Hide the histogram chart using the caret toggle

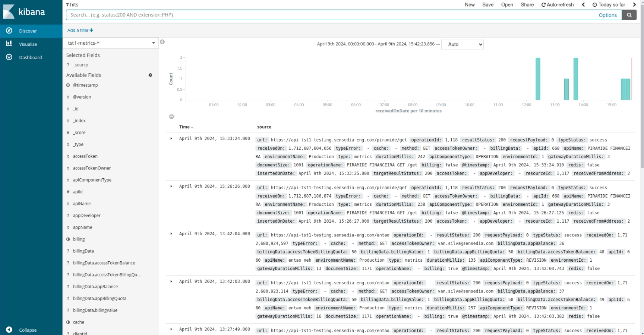(171, 117)
